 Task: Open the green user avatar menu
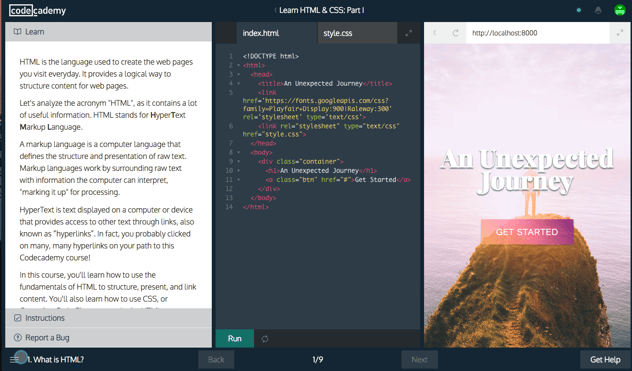tap(620, 10)
